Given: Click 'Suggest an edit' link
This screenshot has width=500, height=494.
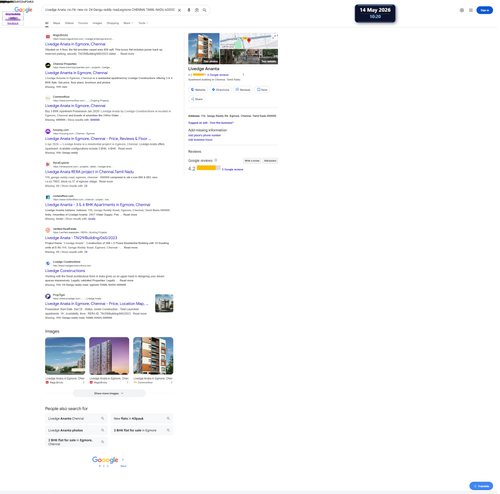Looking at the screenshot, I should point(198,123).
